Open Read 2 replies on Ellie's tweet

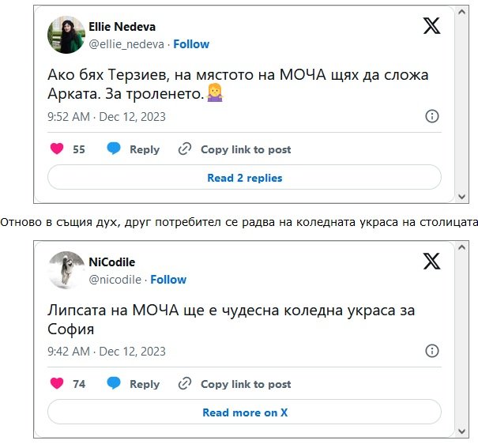(x=244, y=178)
